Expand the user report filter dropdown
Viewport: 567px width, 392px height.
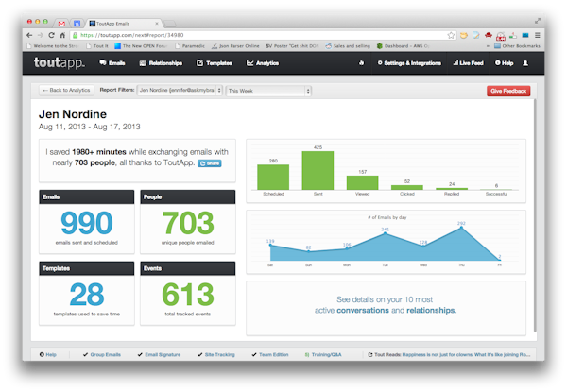pyautogui.click(x=178, y=91)
